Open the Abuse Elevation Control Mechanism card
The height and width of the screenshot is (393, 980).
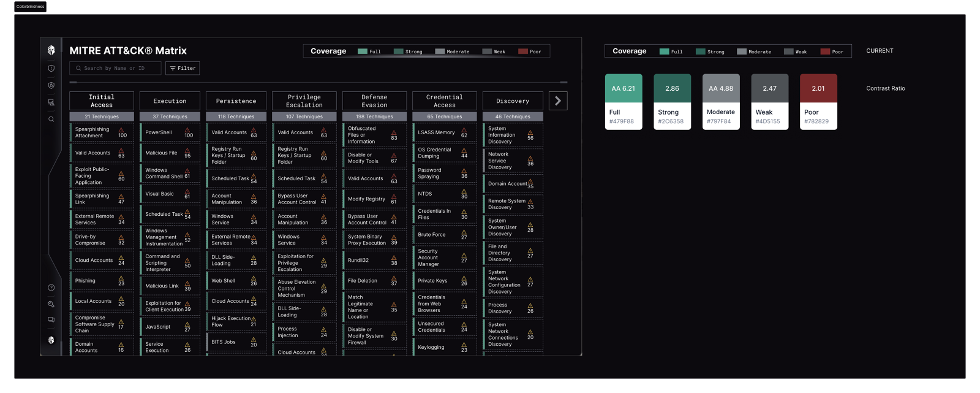coord(304,288)
